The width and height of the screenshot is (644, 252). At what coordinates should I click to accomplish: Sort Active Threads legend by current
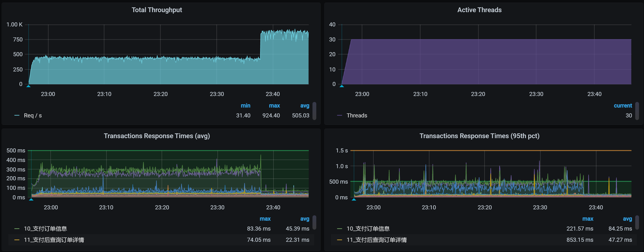point(623,106)
